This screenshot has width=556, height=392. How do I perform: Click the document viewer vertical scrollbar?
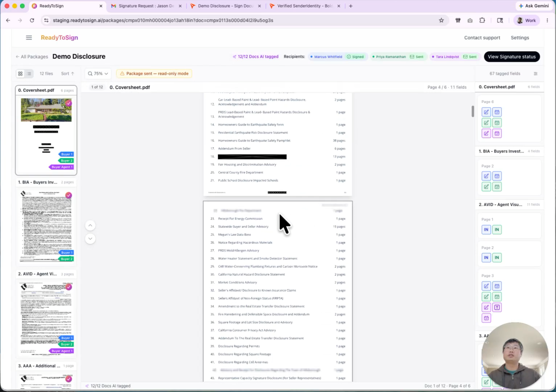click(473, 111)
